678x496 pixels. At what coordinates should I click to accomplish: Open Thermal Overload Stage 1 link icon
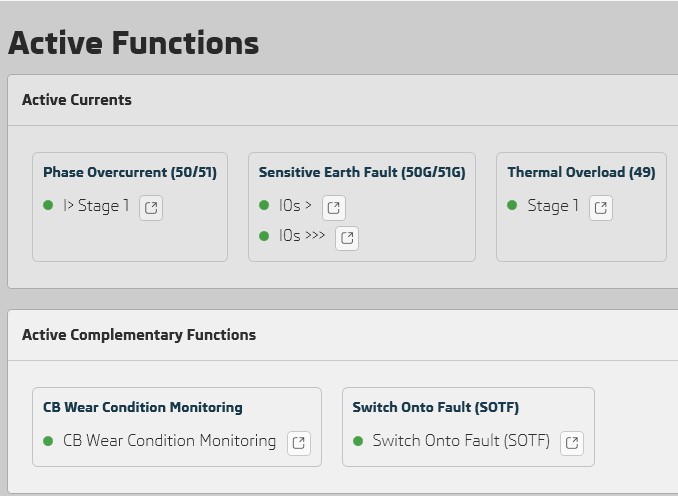tap(601, 208)
